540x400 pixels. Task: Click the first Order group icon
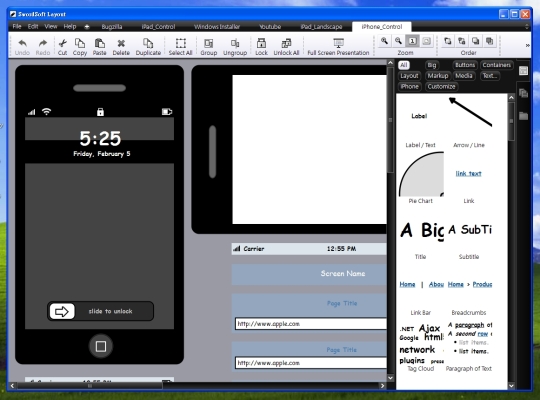pos(447,41)
